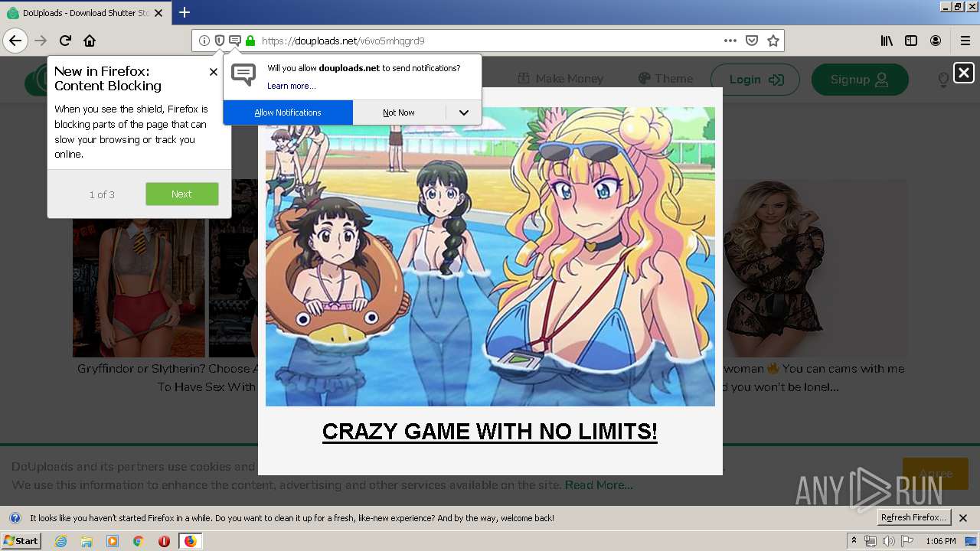Select the DoUploads browser tab
Screen dimensions: 980x551
tap(84, 13)
